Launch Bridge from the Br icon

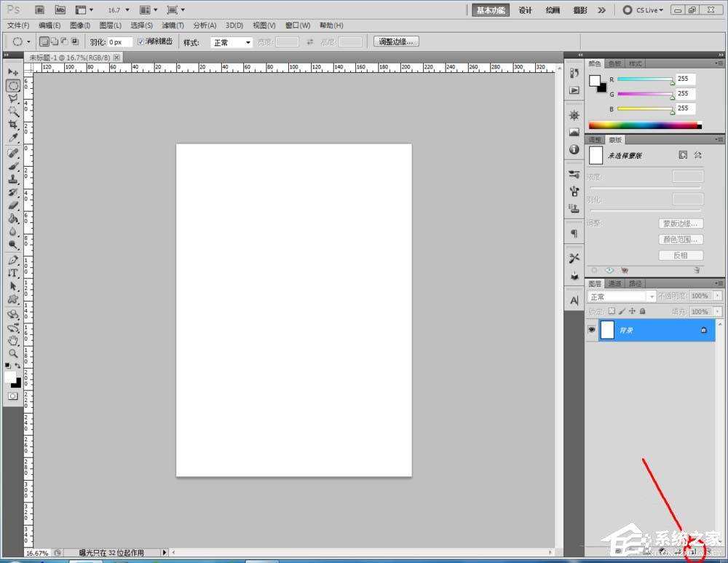pos(41,10)
